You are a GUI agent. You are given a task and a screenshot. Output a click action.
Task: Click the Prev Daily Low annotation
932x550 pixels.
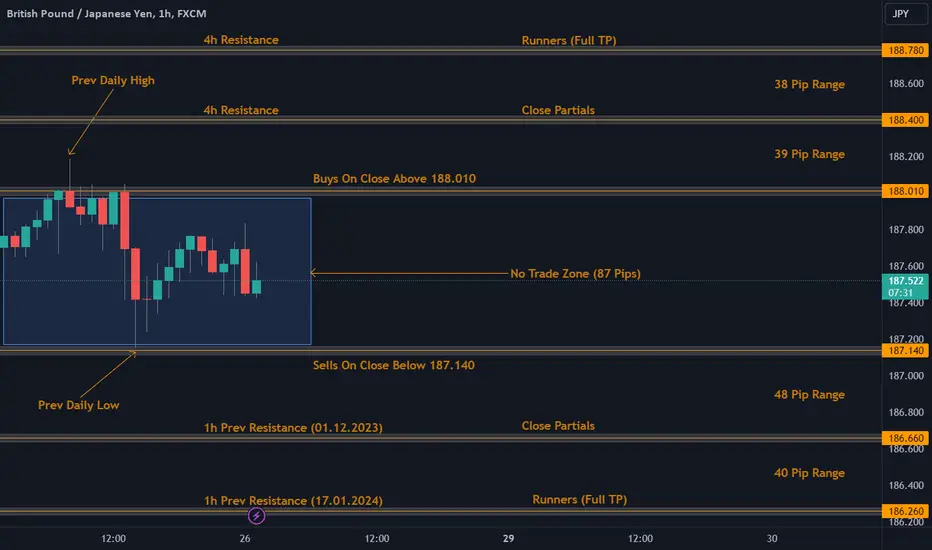coord(78,405)
